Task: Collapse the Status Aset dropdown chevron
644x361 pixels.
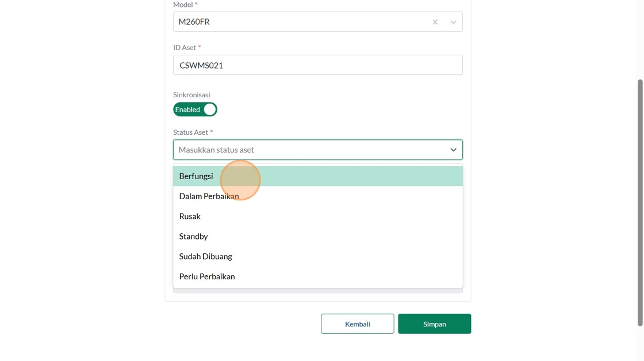Action: pos(453,150)
